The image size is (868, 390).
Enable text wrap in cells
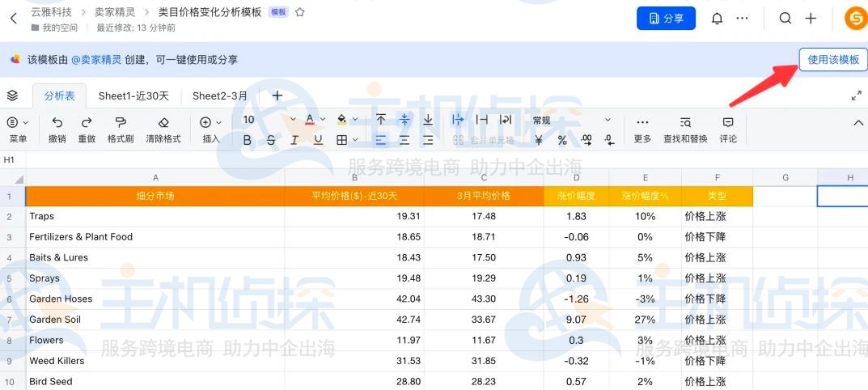pyautogui.click(x=506, y=120)
